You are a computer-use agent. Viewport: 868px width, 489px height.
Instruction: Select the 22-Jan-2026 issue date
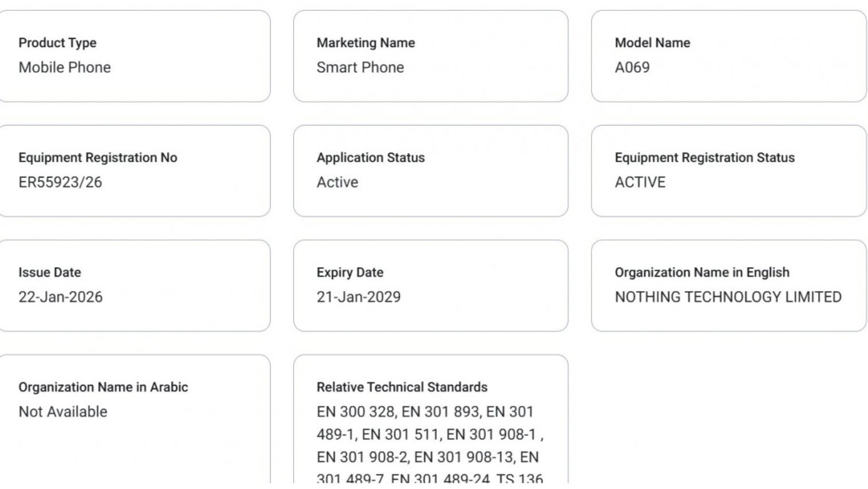point(60,297)
